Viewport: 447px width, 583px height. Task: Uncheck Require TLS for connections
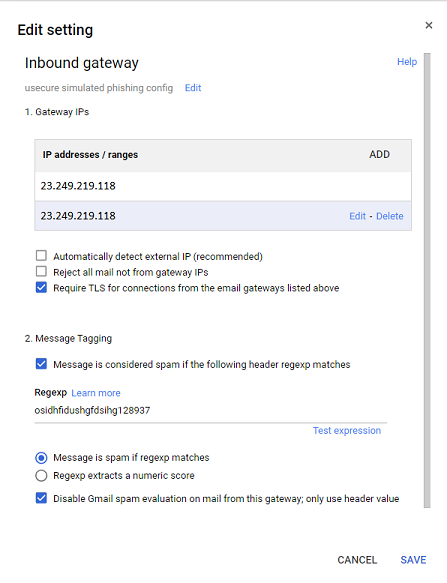click(x=41, y=287)
